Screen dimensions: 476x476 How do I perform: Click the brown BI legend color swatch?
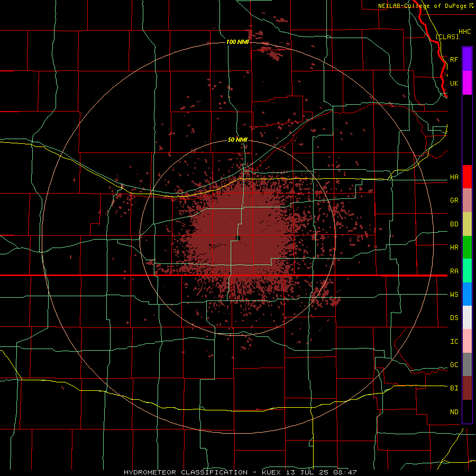tap(467, 388)
